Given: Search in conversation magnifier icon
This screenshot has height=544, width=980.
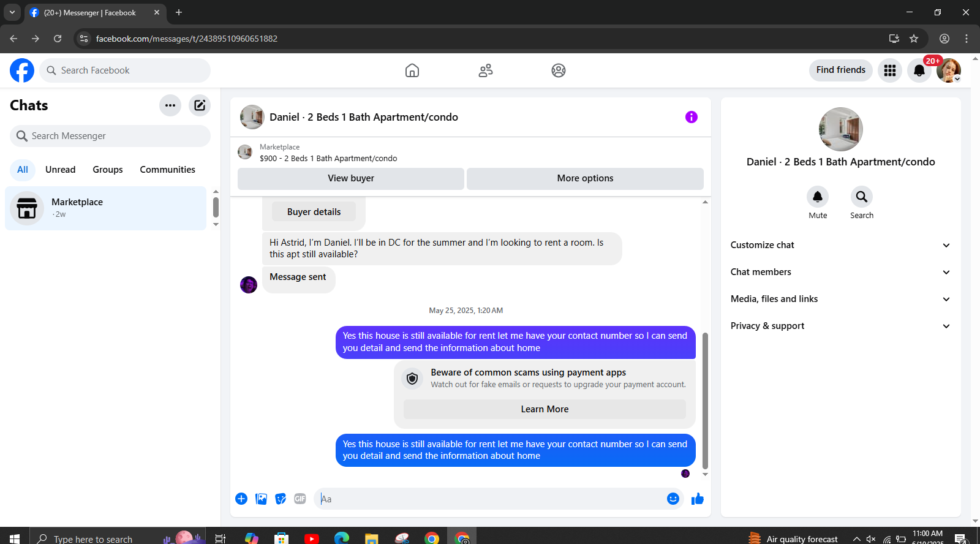Looking at the screenshot, I should point(862,197).
